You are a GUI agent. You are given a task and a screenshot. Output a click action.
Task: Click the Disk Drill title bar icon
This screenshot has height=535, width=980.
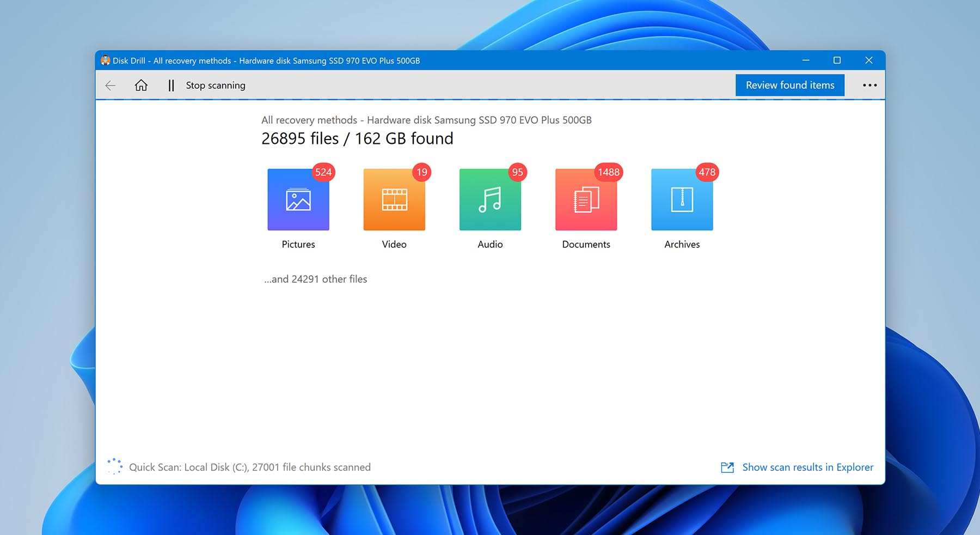pyautogui.click(x=106, y=60)
